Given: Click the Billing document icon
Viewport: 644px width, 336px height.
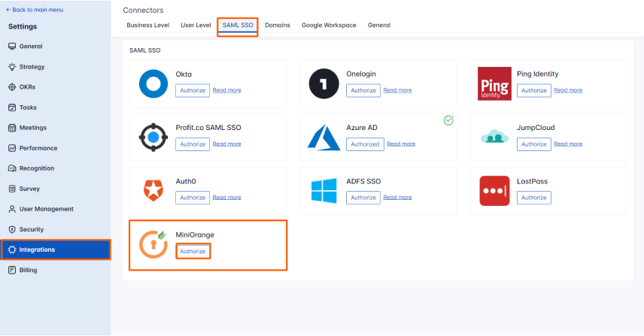Looking at the screenshot, I should point(12,270).
